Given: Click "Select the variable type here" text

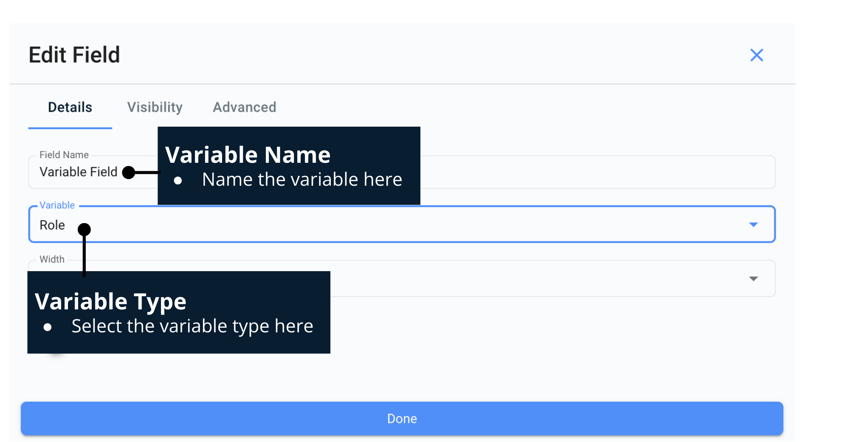Looking at the screenshot, I should tap(192, 326).
